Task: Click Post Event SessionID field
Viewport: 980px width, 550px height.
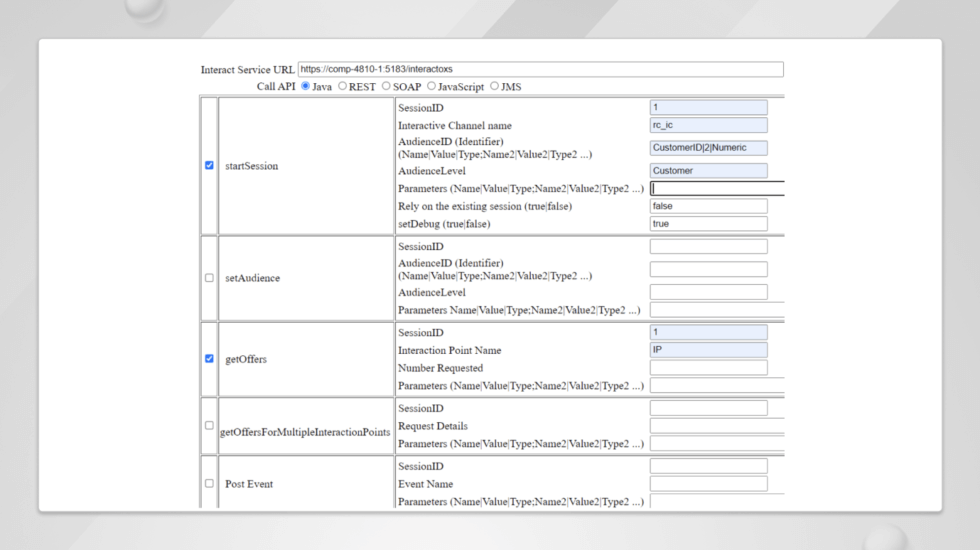Action: pos(709,466)
